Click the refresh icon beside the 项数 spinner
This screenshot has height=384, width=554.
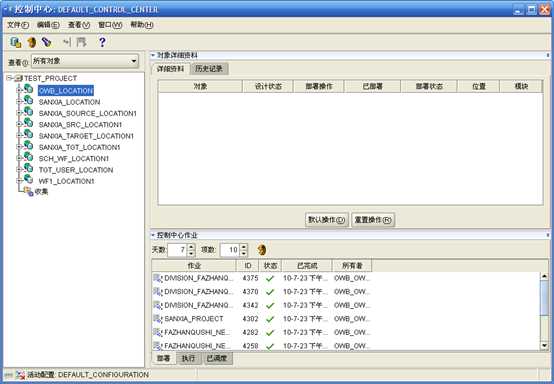coord(261,250)
